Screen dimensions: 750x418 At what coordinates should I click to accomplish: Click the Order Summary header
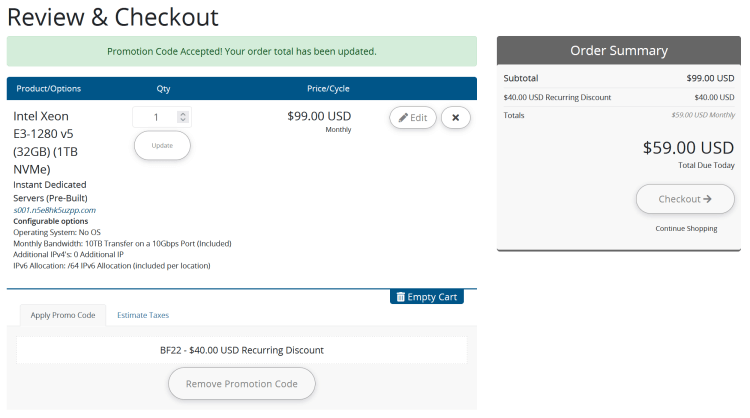[619, 51]
